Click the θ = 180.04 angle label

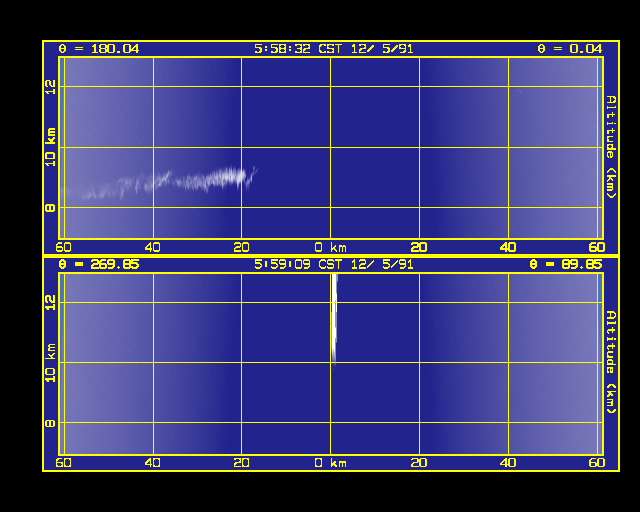point(99,49)
